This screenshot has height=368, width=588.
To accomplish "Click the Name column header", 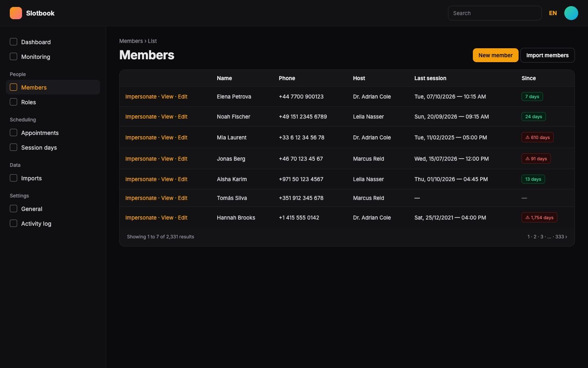I will click(224, 78).
